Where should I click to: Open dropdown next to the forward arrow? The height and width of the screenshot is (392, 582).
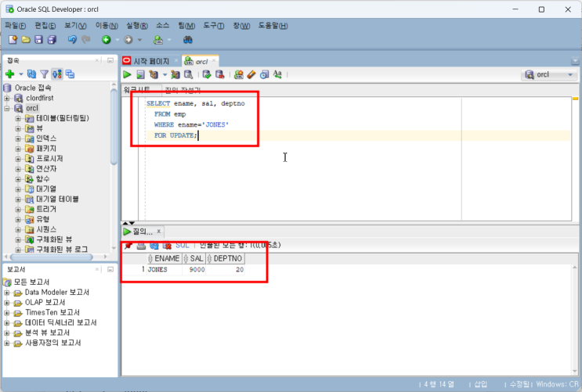tap(139, 40)
